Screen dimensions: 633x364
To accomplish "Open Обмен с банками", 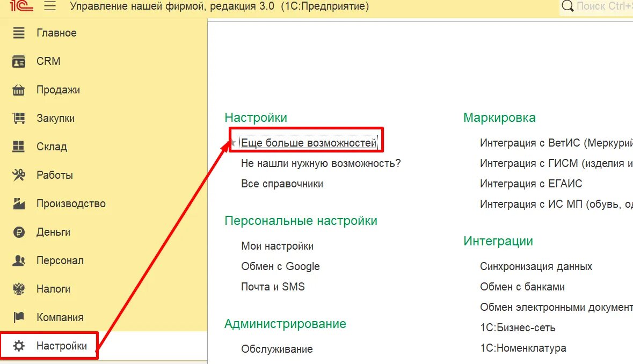I will (522, 287).
